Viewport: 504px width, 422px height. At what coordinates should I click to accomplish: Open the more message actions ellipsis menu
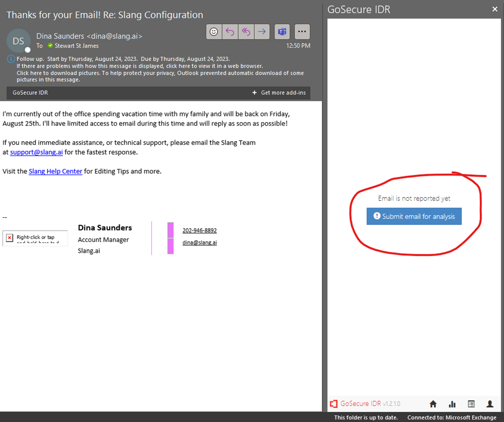302,32
